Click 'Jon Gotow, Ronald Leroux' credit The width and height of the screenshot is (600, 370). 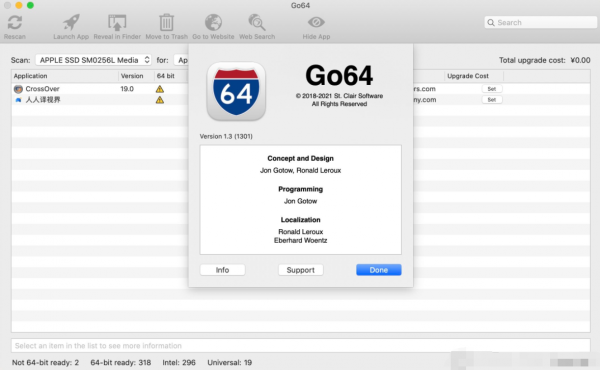(x=300, y=170)
